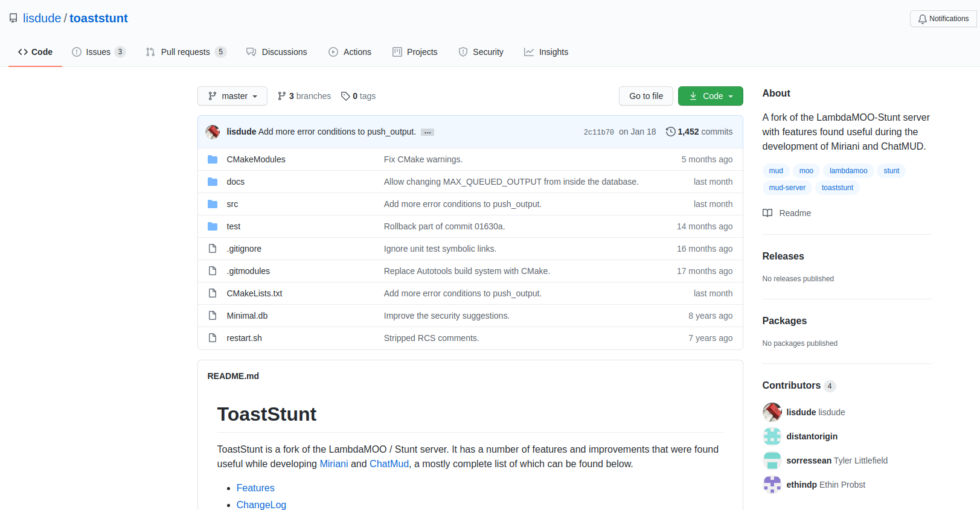Open the ChatMud link in README

389,464
